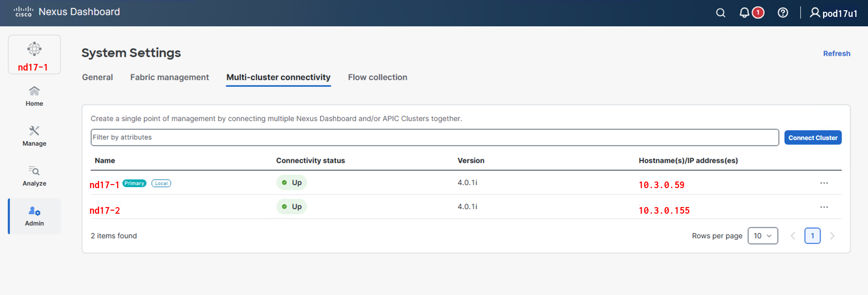
Task: Select page 1 in pagination
Action: point(812,236)
